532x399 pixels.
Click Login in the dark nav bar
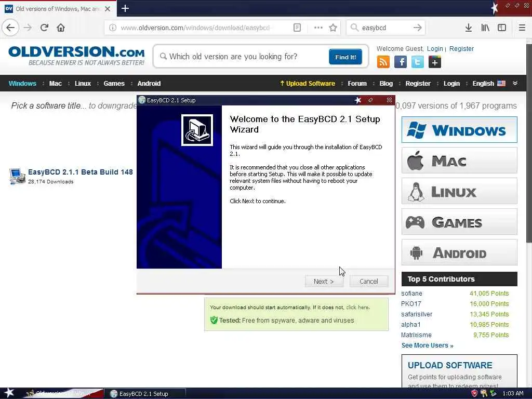click(451, 84)
